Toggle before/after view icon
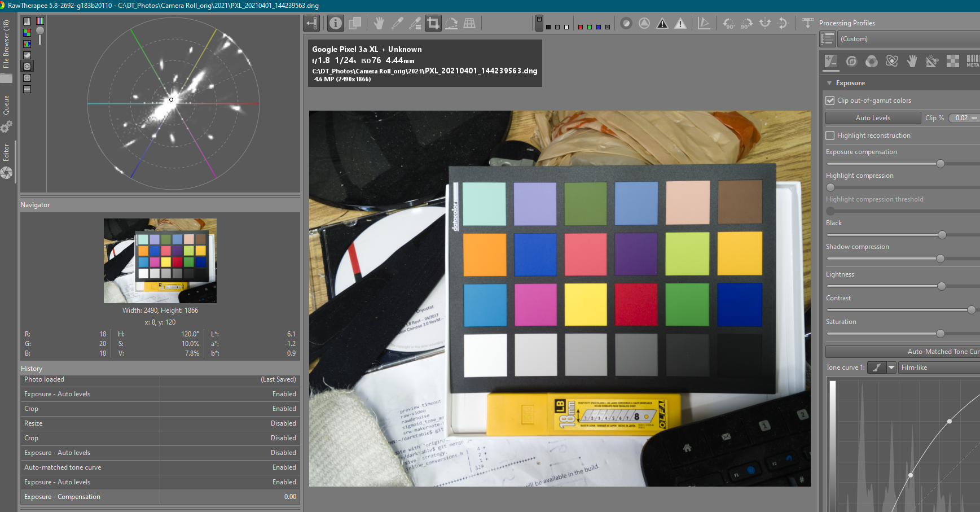The image size is (980, 512). (355, 23)
